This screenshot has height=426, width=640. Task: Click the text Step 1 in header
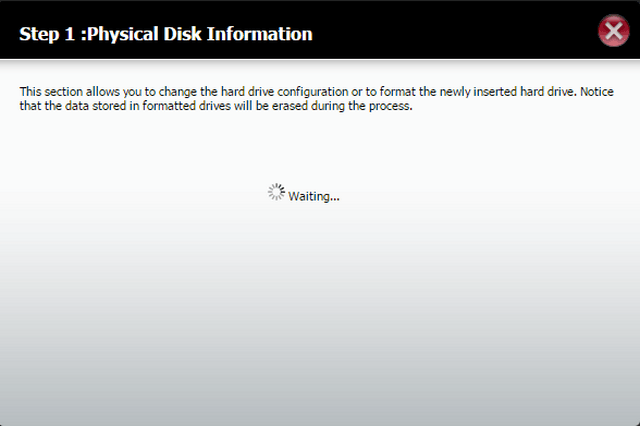47,34
